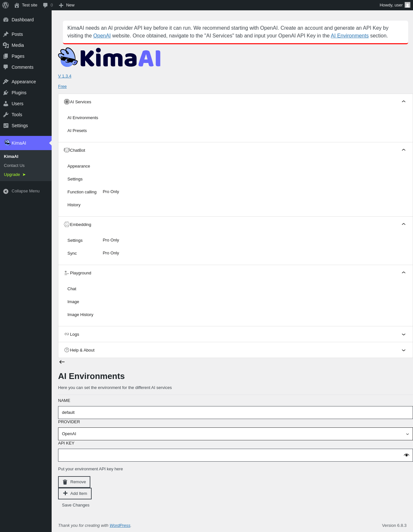Click the Settings sliders icon in sidebar
Image resolution: width=413 pixels, height=532 pixels.
pyautogui.click(x=6, y=126)
